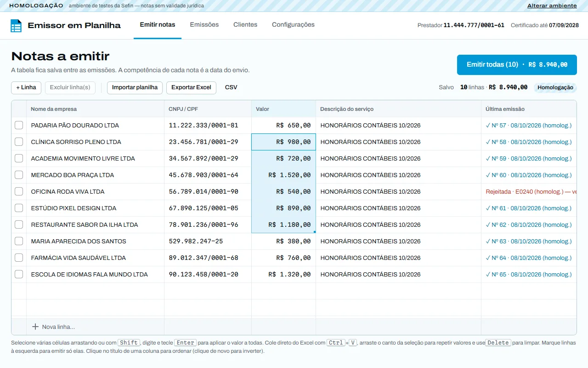The image size is (588, 368).
Task: Select the R$ 1.520,00 value cell
Action: pyautogui.click(x=283, y=175)
